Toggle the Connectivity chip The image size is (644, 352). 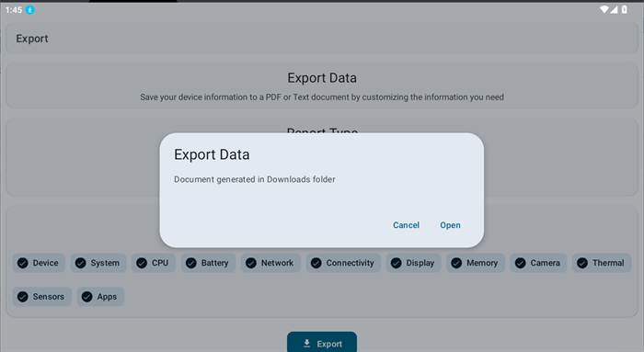[343, 263]
